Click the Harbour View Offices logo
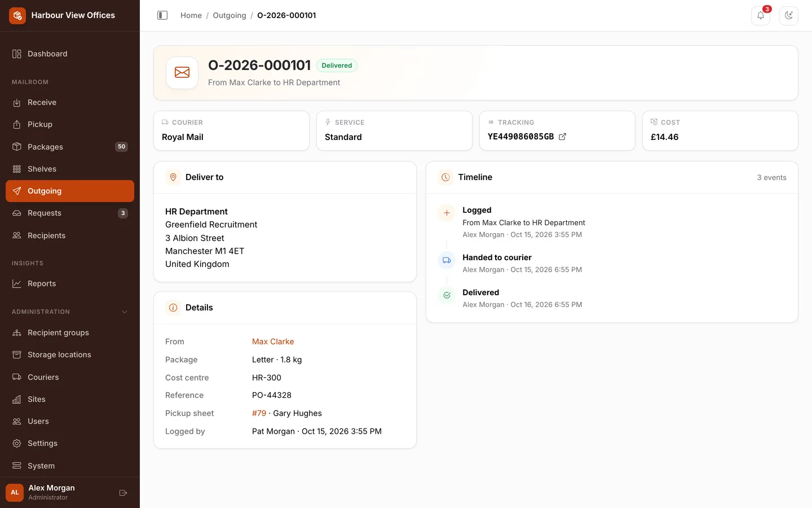The image size is (812, 508). (x=17, y=15)
